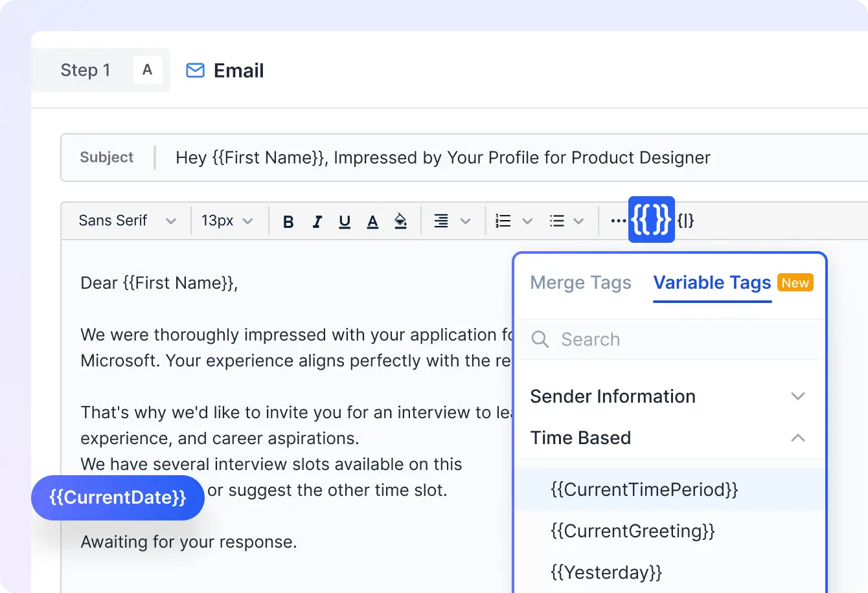This screenshot has height=593, width=868.
Task: Switch to the Merge Tags tab
Action: (580, 282)
